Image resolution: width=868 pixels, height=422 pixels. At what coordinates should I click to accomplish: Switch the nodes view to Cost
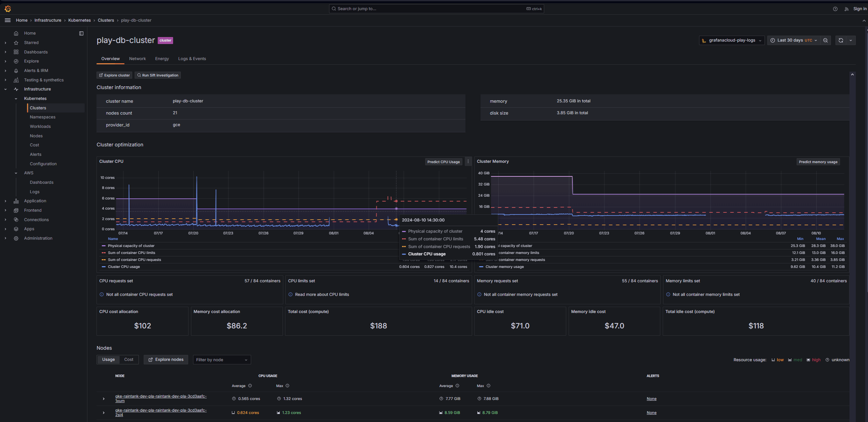coord(129,360)
